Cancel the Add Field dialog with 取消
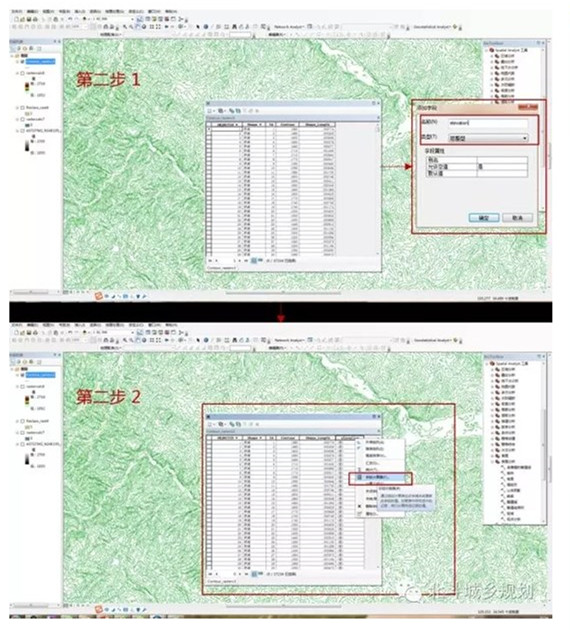Viewport: 570px width, 630px height. pyautogui.click(x=517, y=218)
